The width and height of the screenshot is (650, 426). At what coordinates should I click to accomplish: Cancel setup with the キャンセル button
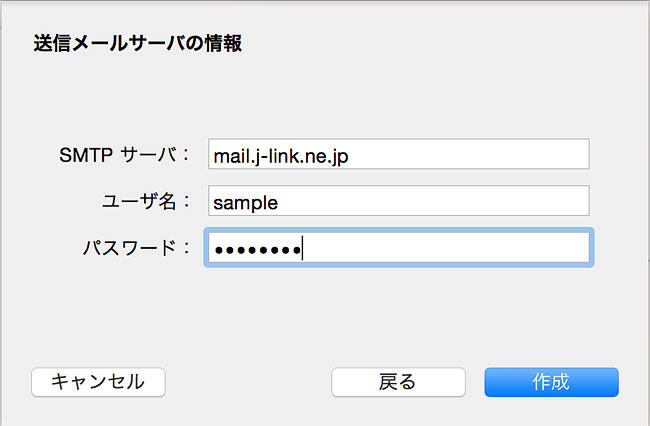pyautogui.click(x=98, y=382)
